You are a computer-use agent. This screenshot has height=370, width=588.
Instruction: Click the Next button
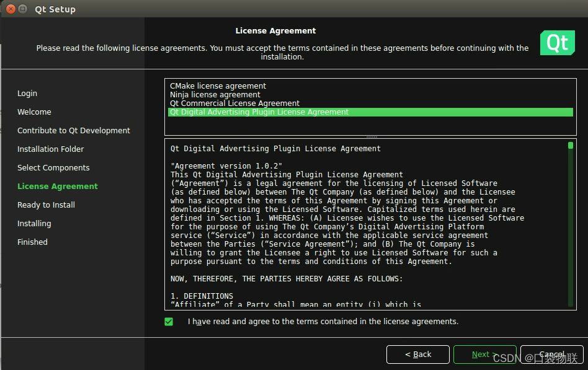click(484, 355)
